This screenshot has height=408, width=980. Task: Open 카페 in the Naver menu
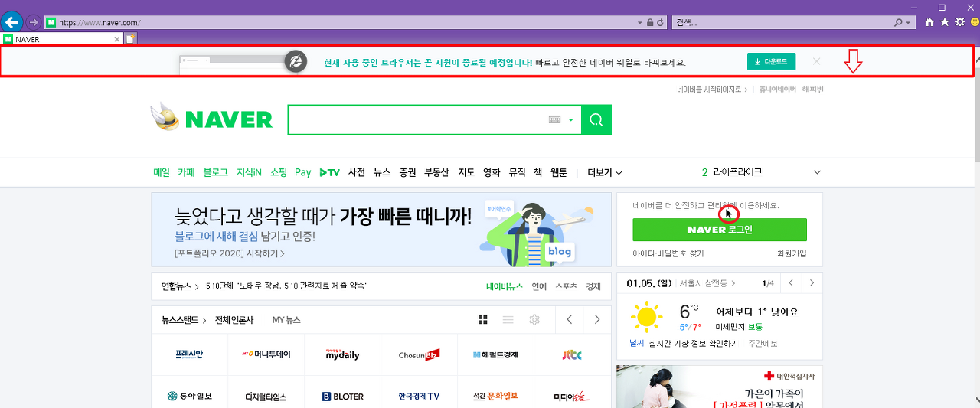tap(186, 172)
